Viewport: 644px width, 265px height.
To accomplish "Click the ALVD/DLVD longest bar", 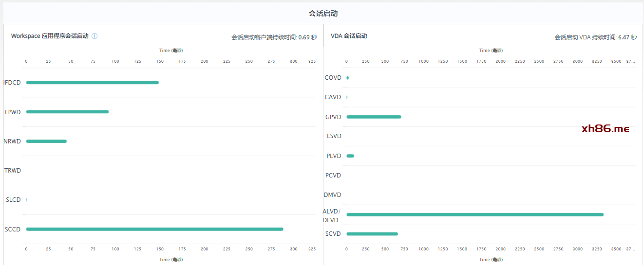I will [474, 214].
